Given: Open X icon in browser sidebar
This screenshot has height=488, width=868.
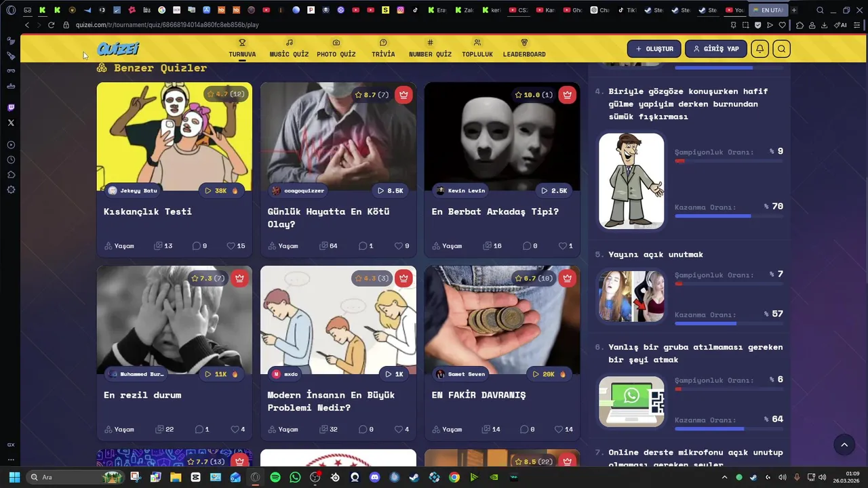Looking at the screenshot, I should (11, 123).
